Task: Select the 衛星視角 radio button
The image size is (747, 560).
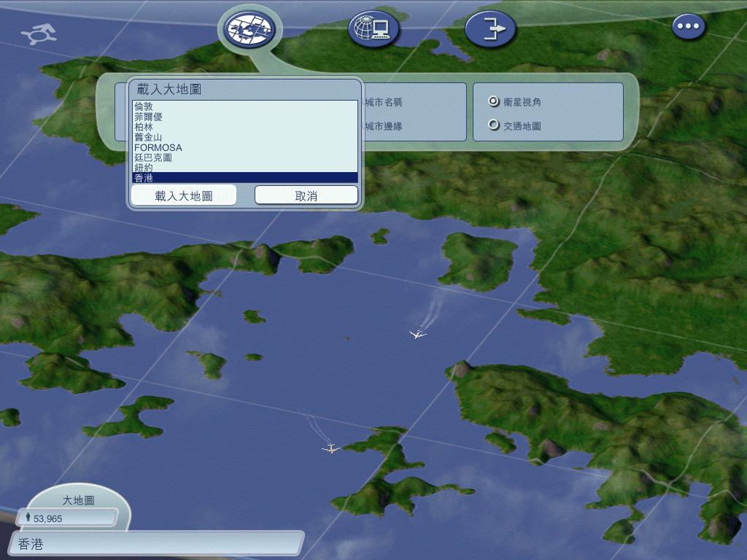Action: pyautogui.click(x=494, y=101)
